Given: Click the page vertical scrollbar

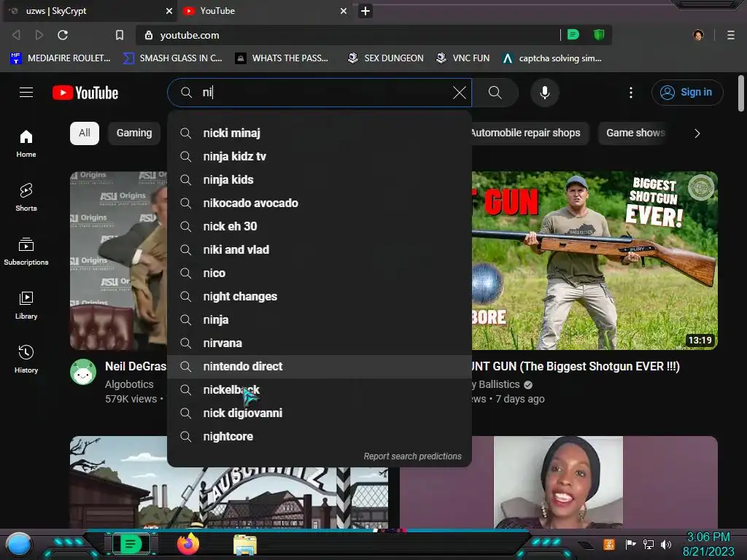Looking at the screenshot, I should (x=741, y=93).
